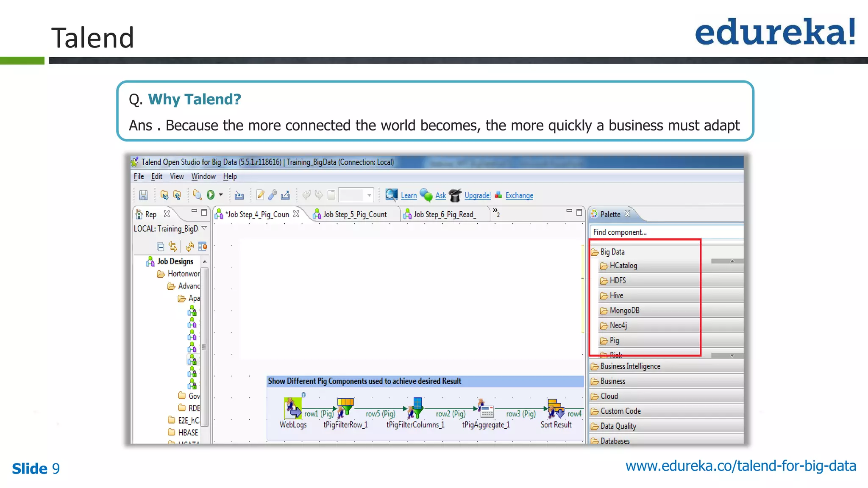Image resolution: width=868 pixels, height=488 pixels.
Task: Select the RDE folder
Action: pyautogui.click(x=189, y=408)
